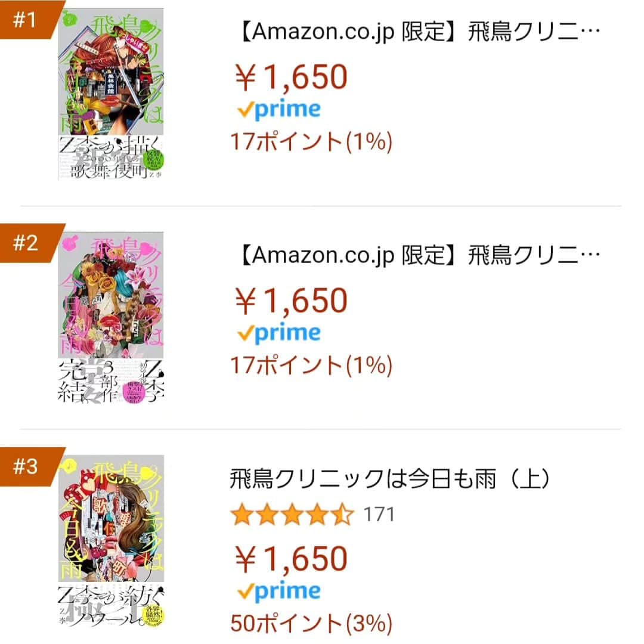Click the prime logo under the first item
Screen dimensions: 644x644
click(x=279, y=110)
